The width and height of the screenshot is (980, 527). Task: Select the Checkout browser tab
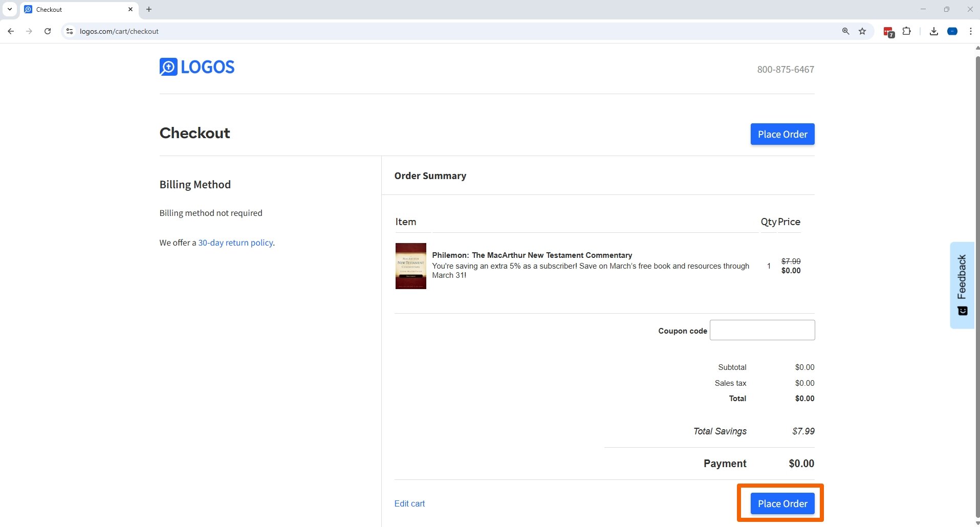79,9
